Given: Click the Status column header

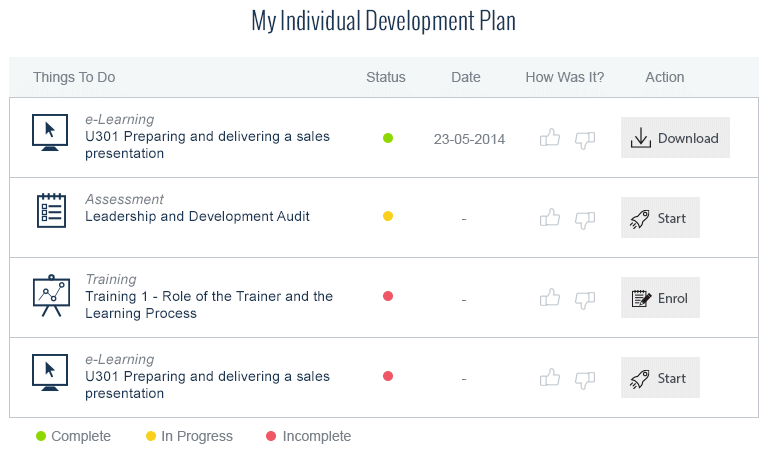Looking at the screenshot, I should click(x=386, y=77).
